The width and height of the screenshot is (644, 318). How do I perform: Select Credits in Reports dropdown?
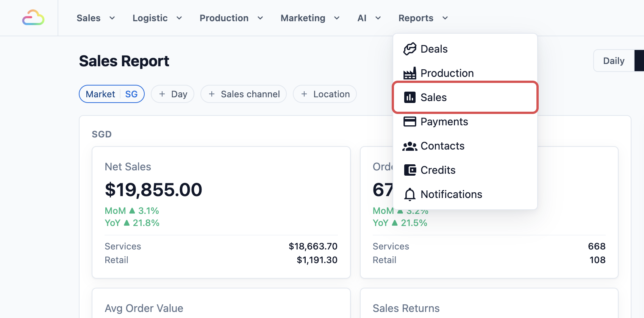click(x=465, y=170)
